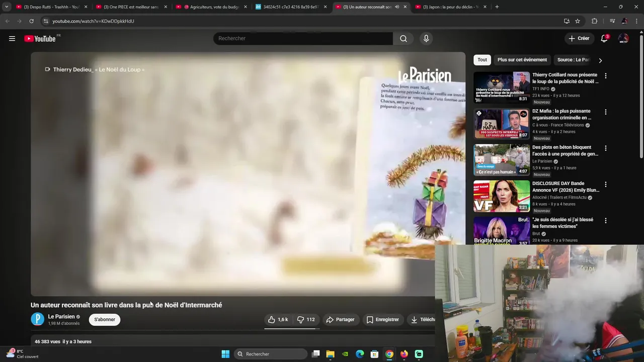This screenshot has width=644, height=362.
Task: Open more options for DZ Mafia video
Action: 605,112
